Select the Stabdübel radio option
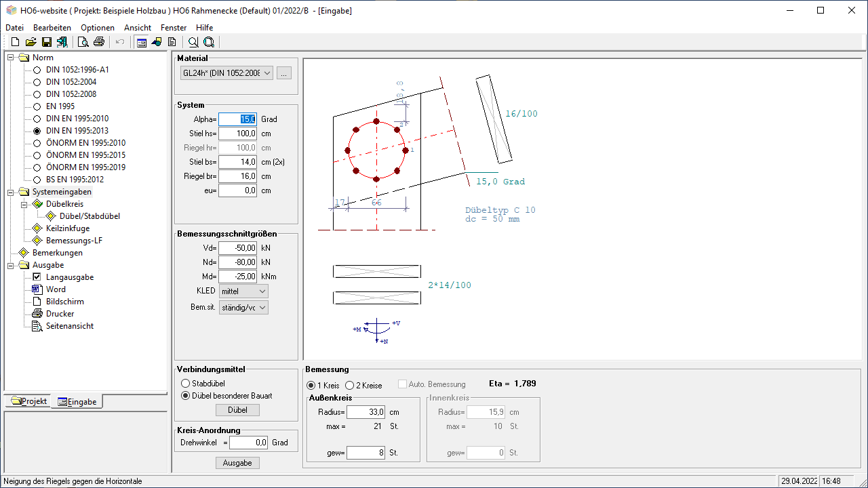 [x=186, y=384]
